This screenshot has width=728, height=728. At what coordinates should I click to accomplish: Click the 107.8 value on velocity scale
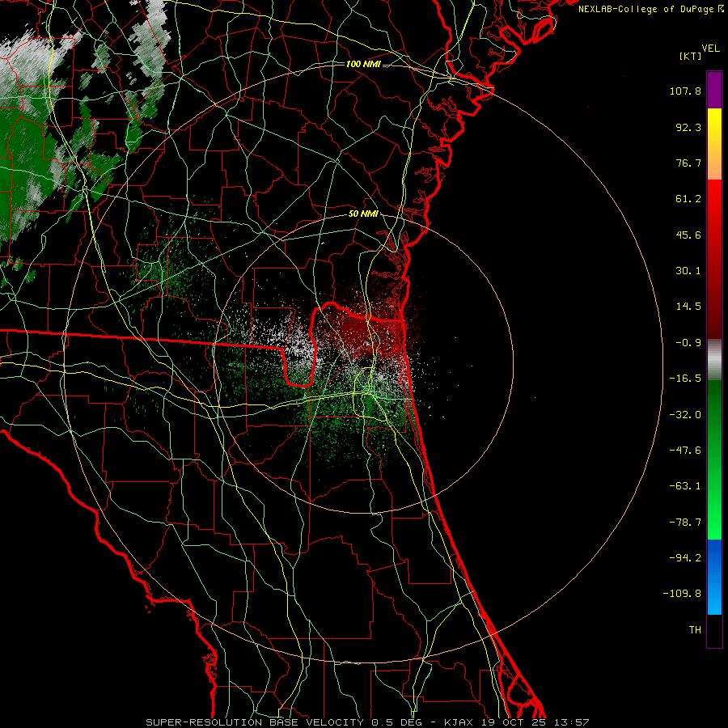685,91
